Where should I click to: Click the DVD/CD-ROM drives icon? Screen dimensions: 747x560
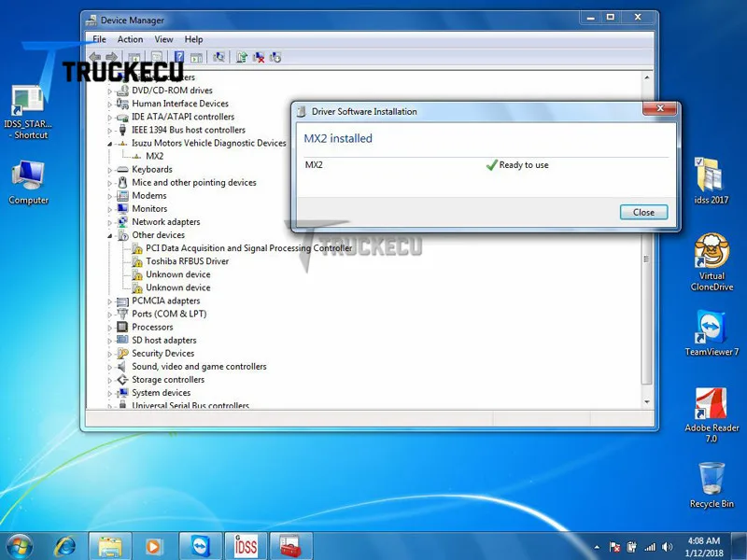point(122,90)
